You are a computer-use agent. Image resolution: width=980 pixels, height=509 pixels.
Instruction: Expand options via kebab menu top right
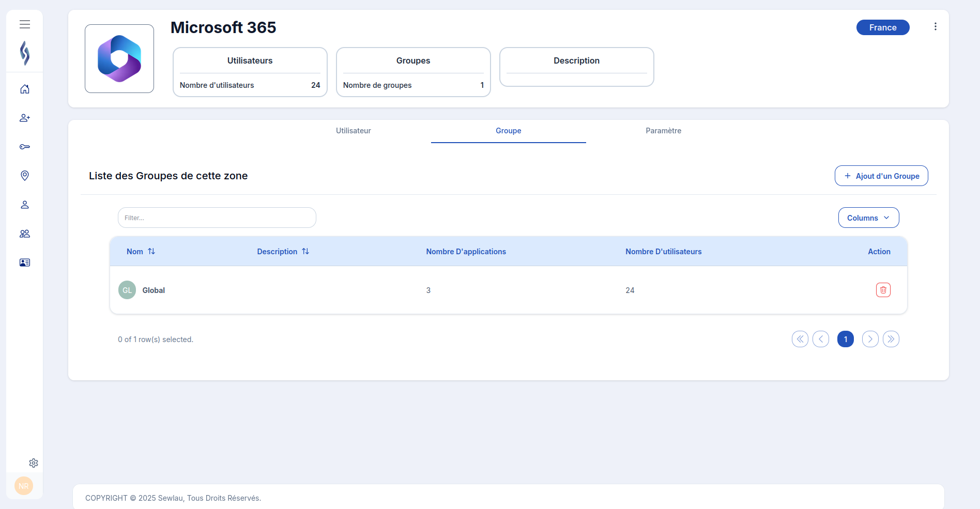coord(935,26)
